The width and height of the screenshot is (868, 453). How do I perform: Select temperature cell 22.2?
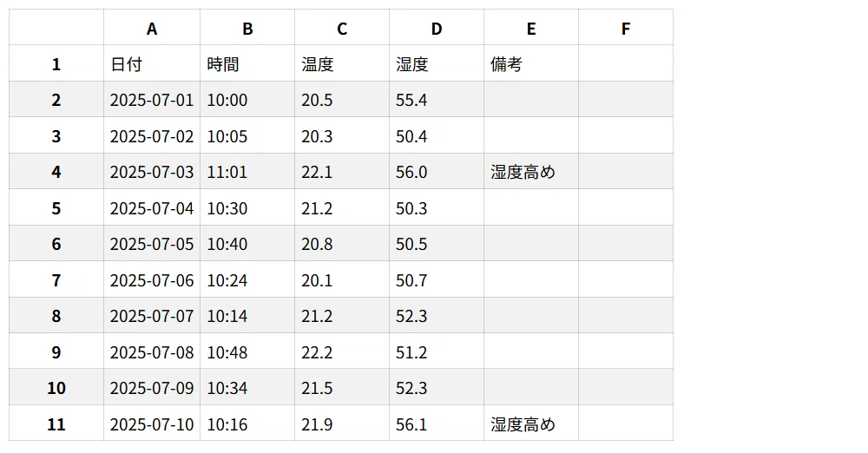click(x=341, y=351)
